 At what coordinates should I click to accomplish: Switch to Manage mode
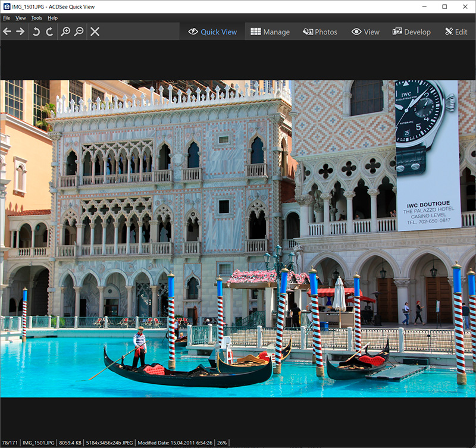click(270, 32)
